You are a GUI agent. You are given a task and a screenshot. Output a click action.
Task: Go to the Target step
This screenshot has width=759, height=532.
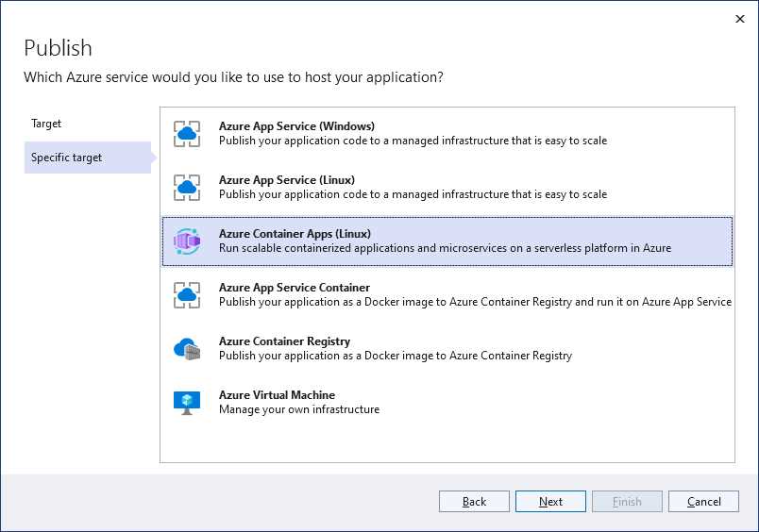pos(46,124)
